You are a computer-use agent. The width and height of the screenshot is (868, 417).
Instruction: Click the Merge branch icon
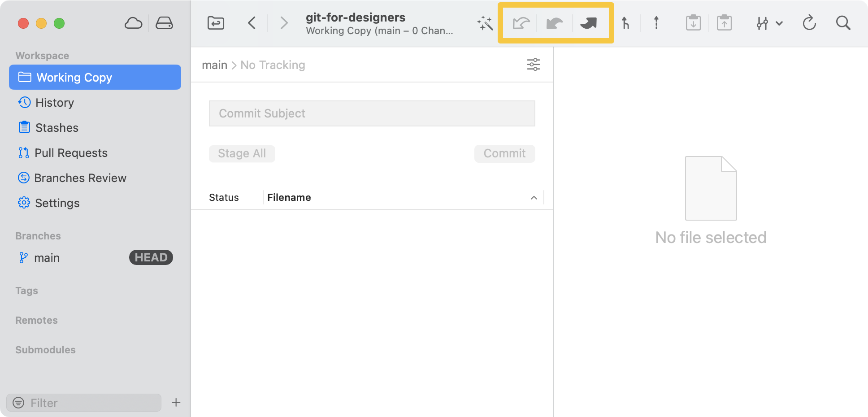click(625, 23)
